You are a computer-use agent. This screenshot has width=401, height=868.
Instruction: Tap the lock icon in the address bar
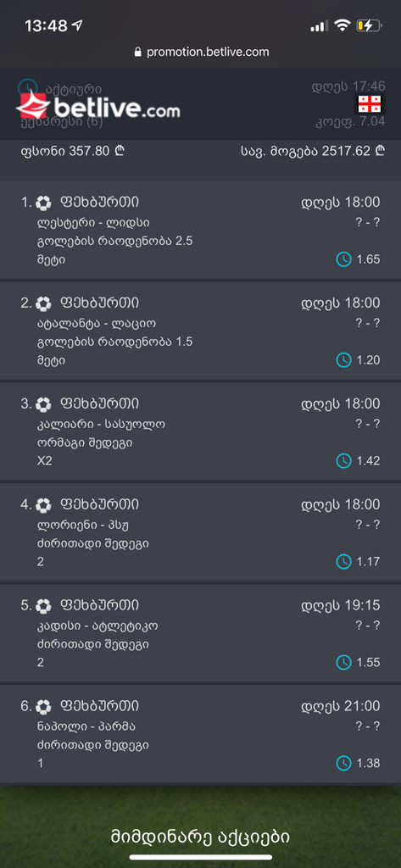137,52
